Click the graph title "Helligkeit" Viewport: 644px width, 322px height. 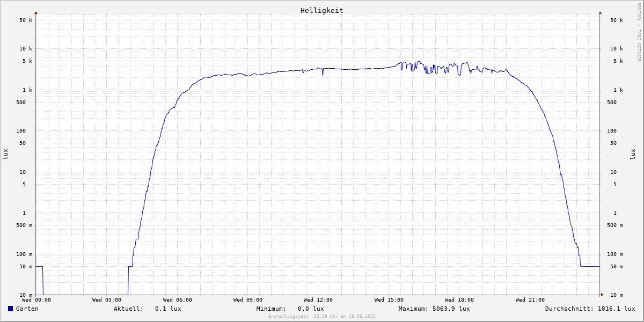[322, 10]
